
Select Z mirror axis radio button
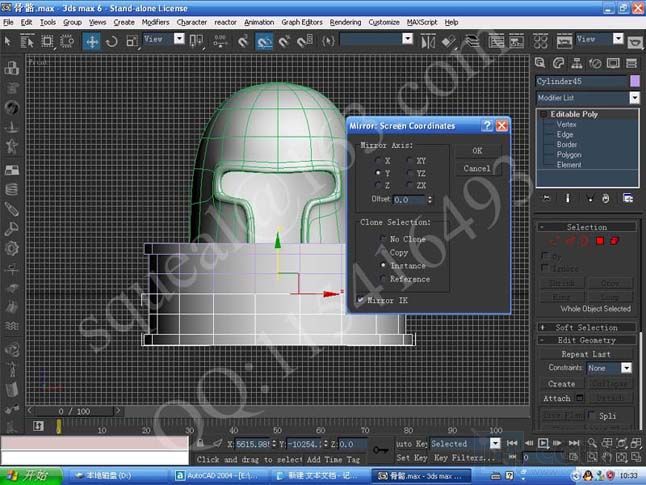378,185
